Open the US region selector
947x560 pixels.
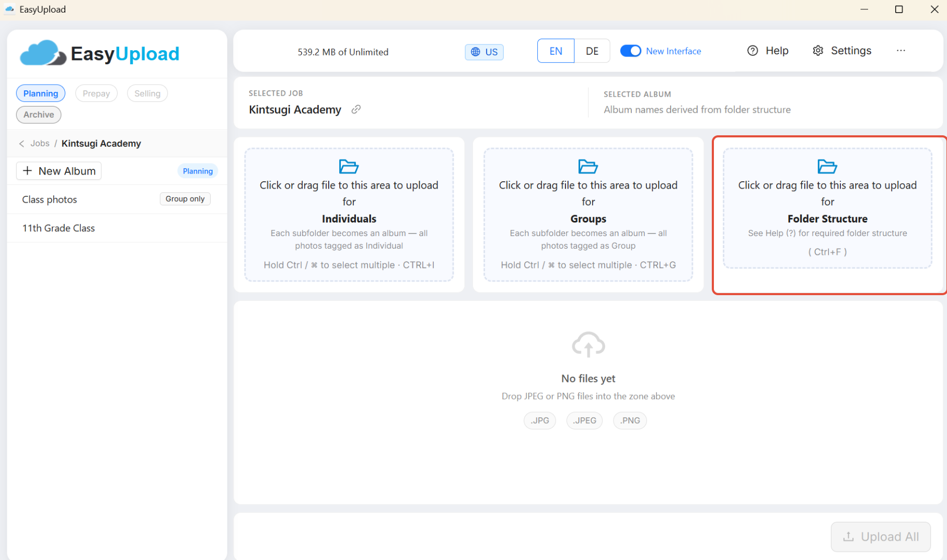tap(484, 52)
